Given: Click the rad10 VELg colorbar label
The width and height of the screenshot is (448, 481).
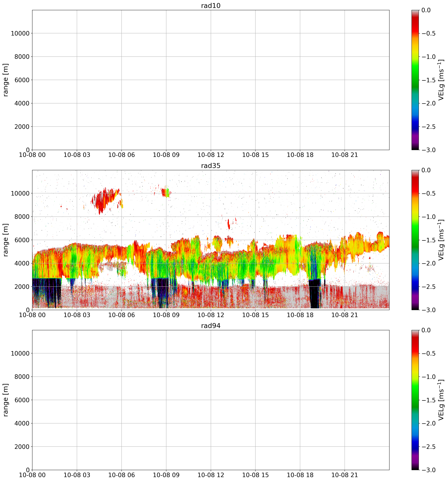Looking at the screenshot, I should point(441,80).
